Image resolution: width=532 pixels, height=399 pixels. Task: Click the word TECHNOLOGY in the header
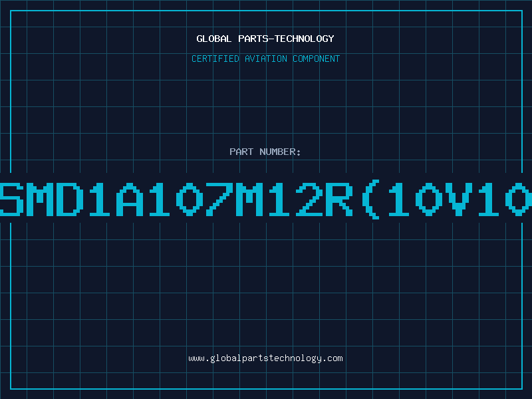click(305, 39)
